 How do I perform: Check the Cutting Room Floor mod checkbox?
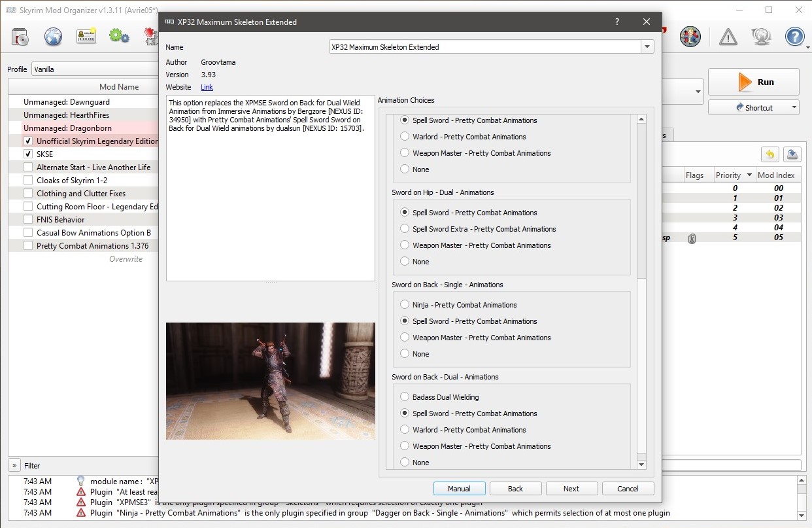tap(28, 207)
